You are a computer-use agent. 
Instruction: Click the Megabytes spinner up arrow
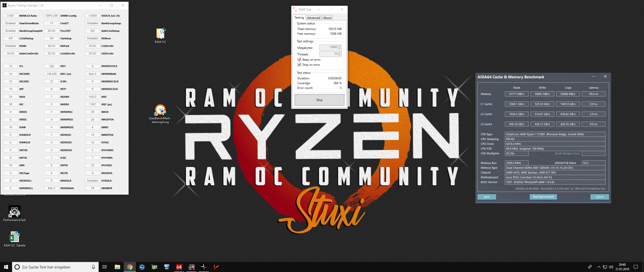[339, 46]
